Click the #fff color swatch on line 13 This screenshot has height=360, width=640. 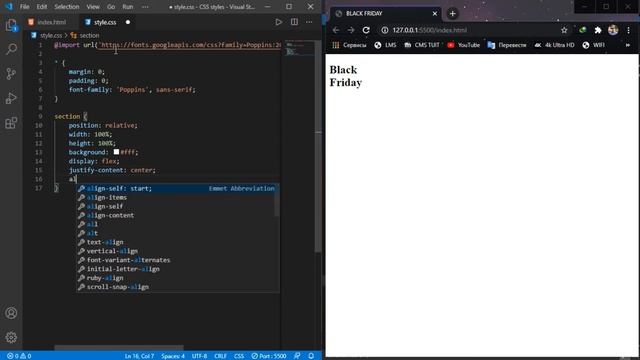pyautogui.click(x=116, y=152)
